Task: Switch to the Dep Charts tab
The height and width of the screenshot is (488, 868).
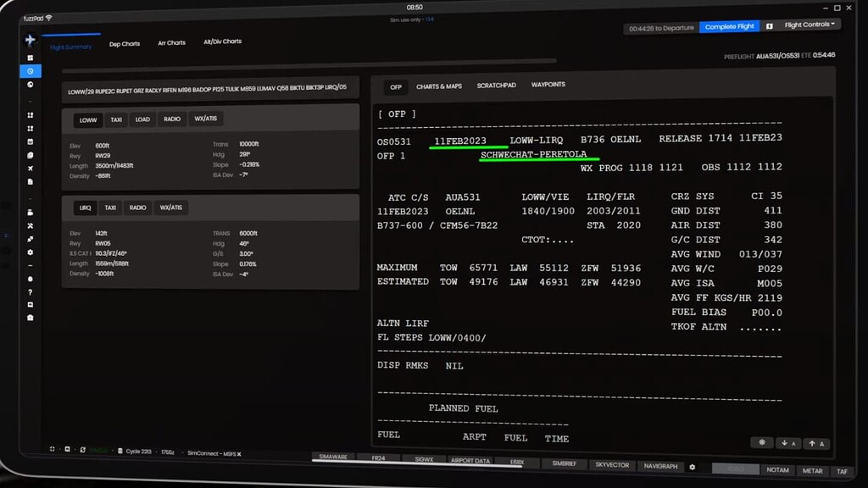Action: pos(125,43)
